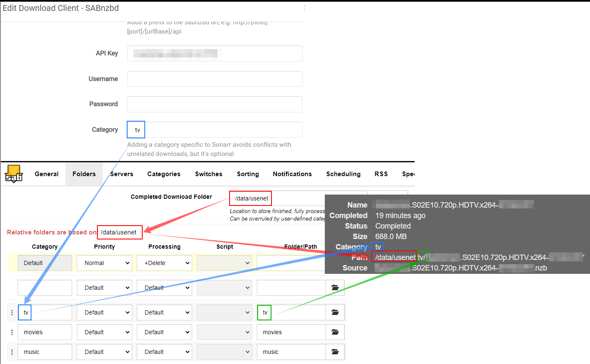Open the Servers tab
Screen dimensions: 590x364
(122, 174)
